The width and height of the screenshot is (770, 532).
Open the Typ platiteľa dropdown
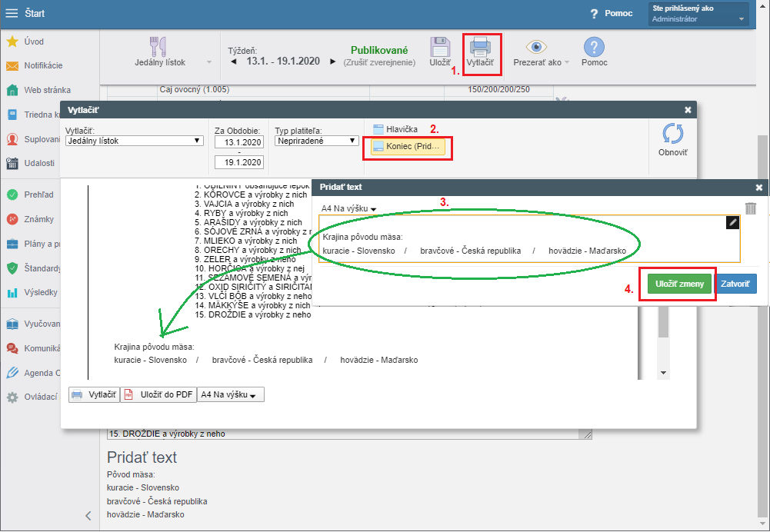point(317,141)
